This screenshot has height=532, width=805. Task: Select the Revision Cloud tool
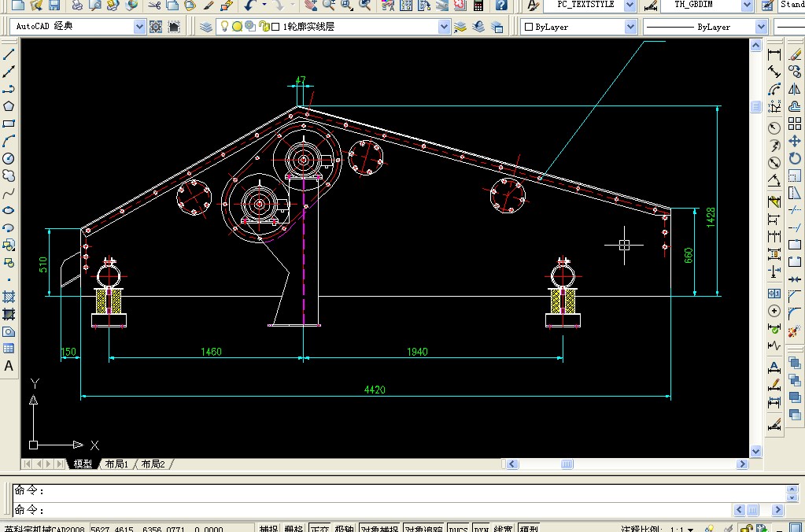pos(9,175)
